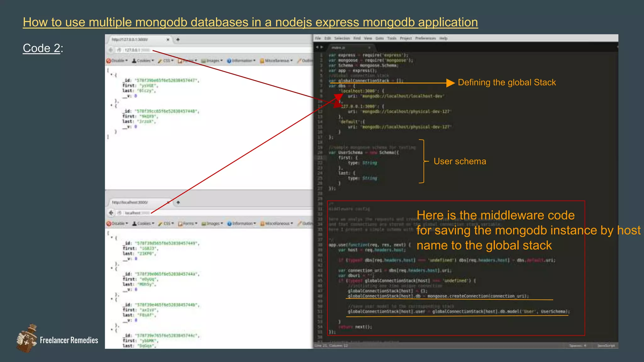Collapse the third JSON object in the localhost page
This screenshot has width=644, height=362.
coord(112,299)
